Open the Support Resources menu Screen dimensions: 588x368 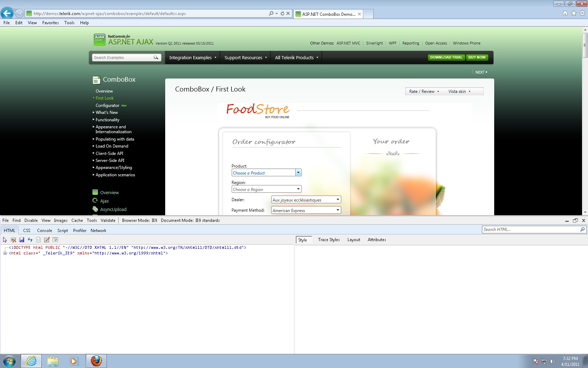click(x=245, y=57)
